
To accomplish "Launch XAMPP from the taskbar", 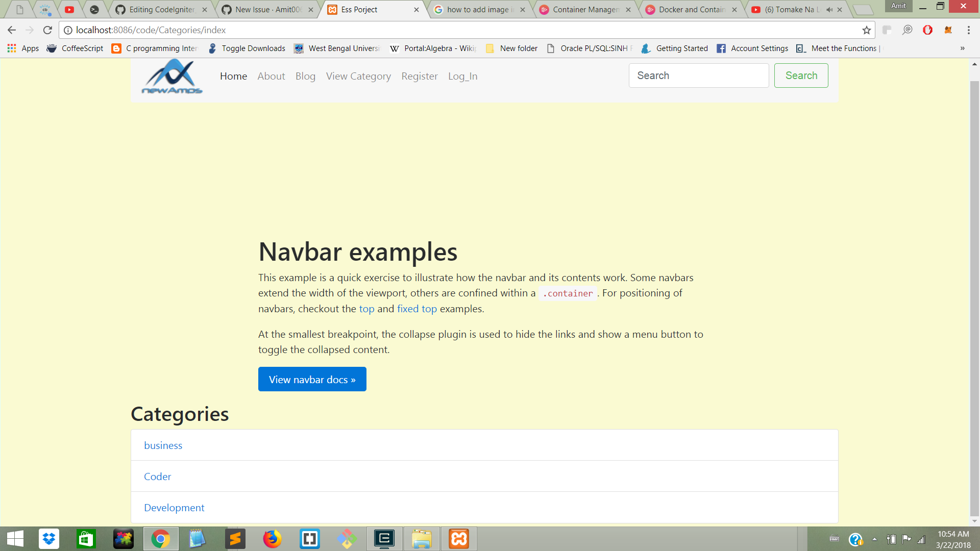I will pyautogui.click(x=458, y=539).
